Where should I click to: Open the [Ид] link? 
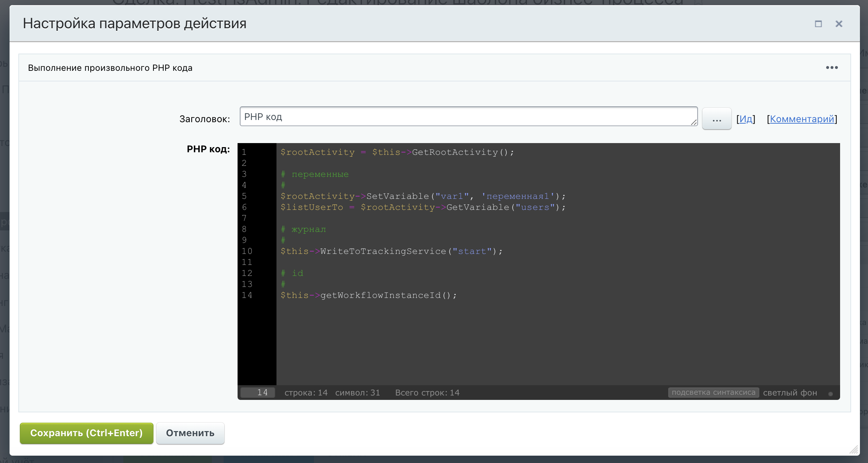coord(746,119)
